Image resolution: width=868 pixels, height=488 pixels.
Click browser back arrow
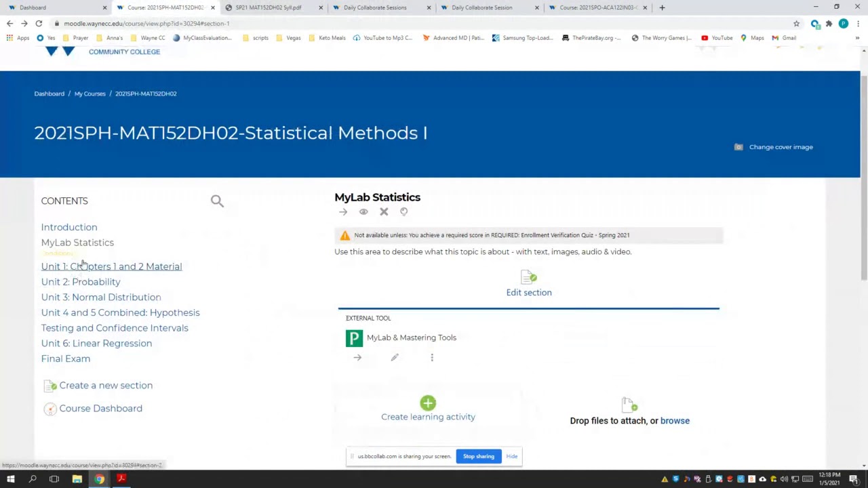(x=9, y=23)
